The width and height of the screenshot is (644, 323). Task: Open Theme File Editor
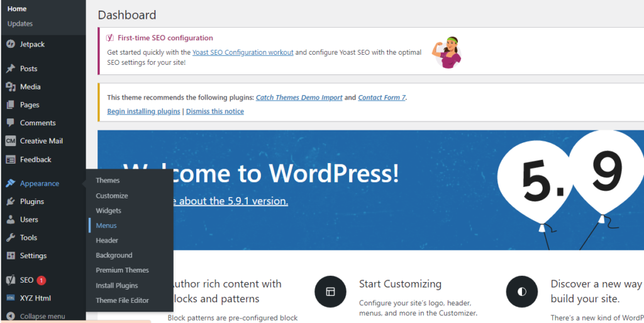(122, 300)
